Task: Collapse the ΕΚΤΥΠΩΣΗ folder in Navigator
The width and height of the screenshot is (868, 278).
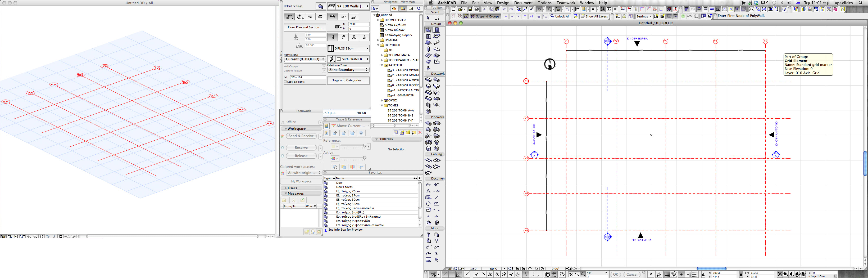Action: coord(378,45)
